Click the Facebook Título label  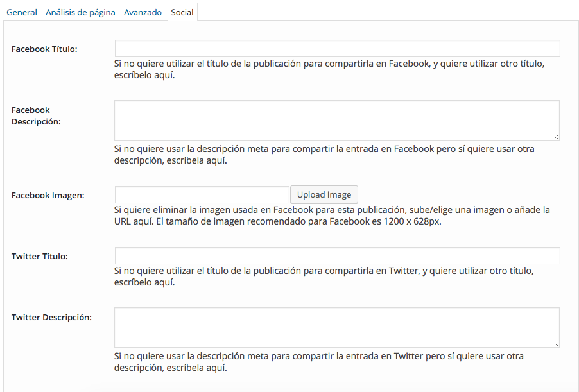click(x=44, y=49)
